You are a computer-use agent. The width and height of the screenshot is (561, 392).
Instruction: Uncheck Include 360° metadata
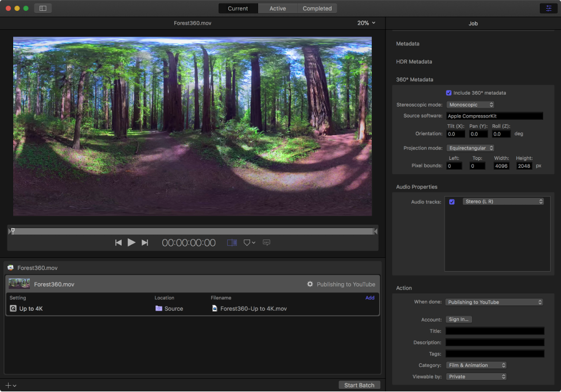(449, 93)
